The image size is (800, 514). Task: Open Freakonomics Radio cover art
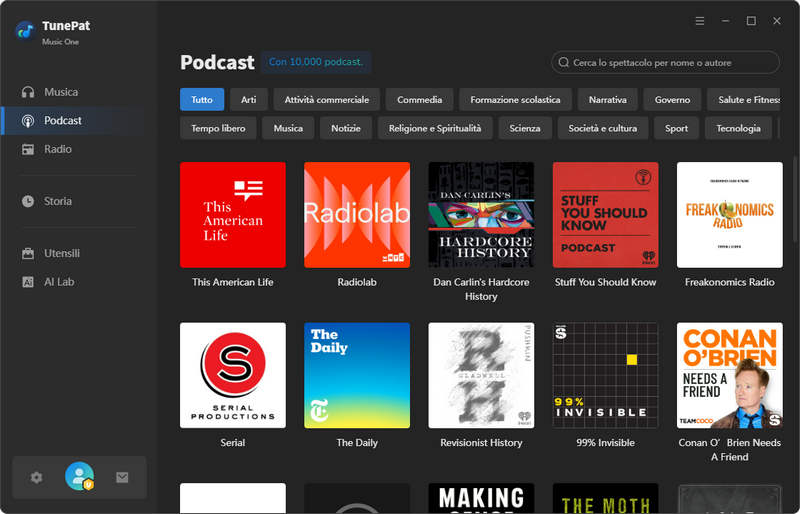(x=730, y=215)
